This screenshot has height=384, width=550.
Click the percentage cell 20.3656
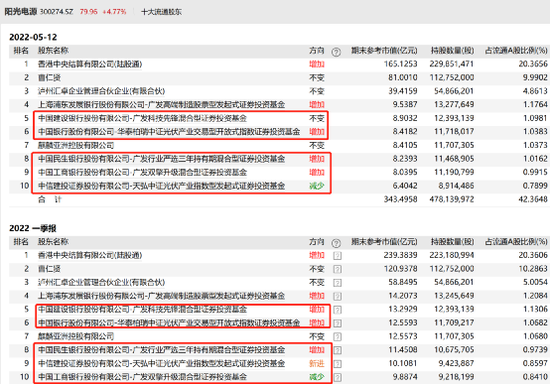pyautogui.click(x=533, y=64)
